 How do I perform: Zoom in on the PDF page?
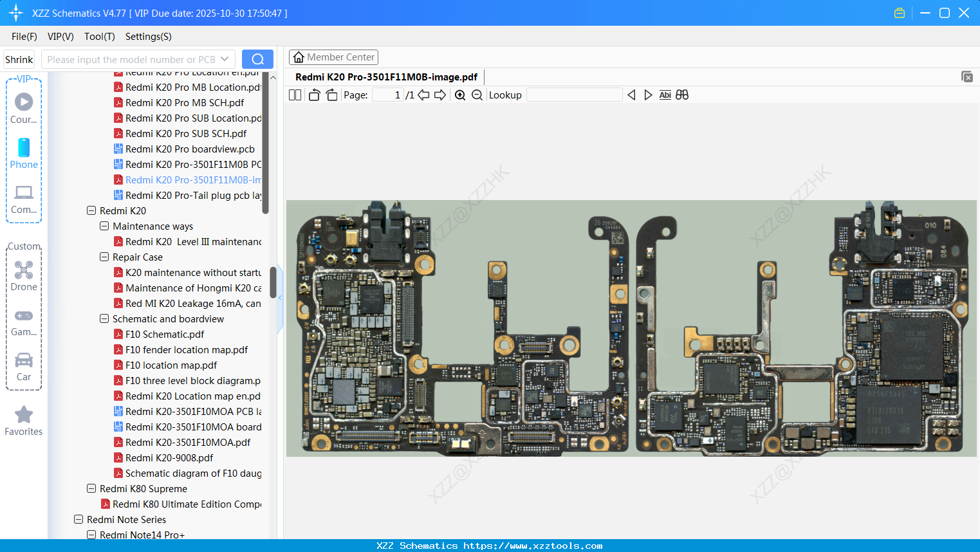click(x=460, y=95)
